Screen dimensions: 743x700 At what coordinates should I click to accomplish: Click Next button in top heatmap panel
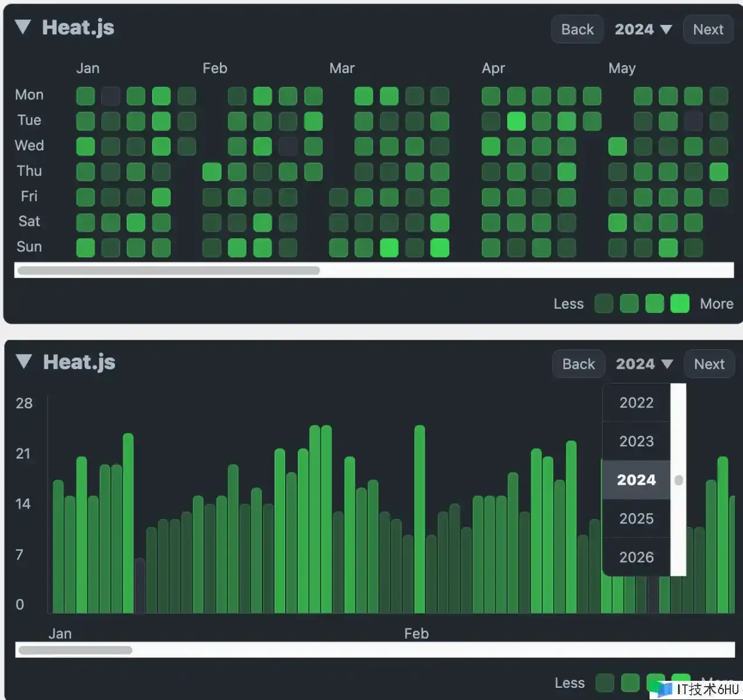pyautogui.click(x=708, y=30)
